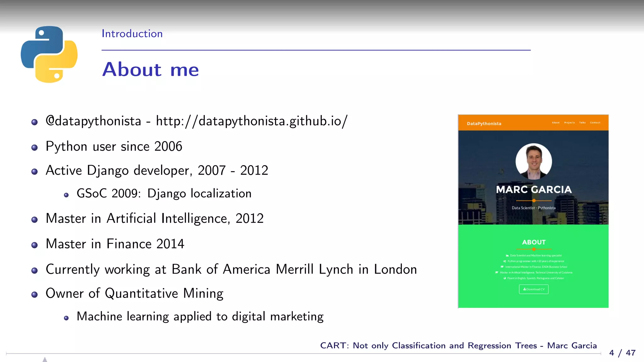The height and width of the screenshot is (362, 644).
Task: Open the About menu in website screenshot
Action: [556, 123]
